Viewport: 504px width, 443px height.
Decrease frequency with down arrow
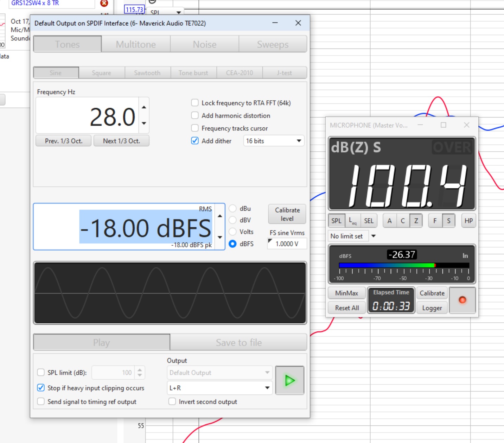(x=144, y=124)
